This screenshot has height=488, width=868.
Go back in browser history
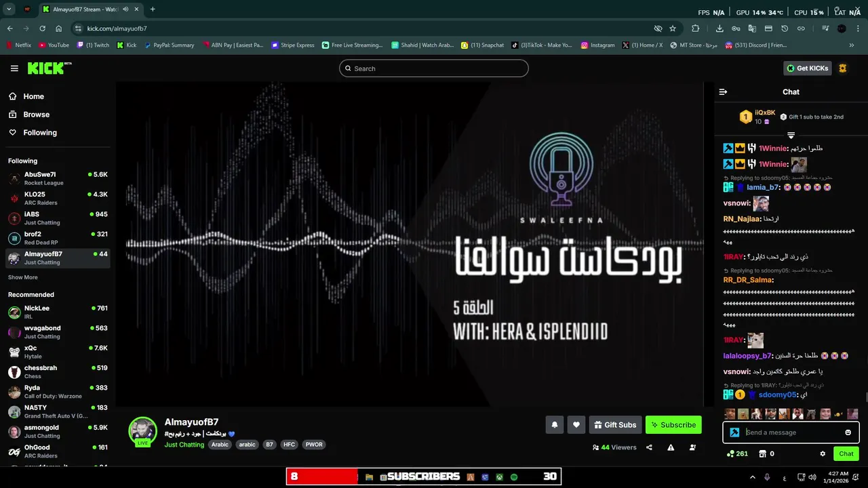click(10, 28)
